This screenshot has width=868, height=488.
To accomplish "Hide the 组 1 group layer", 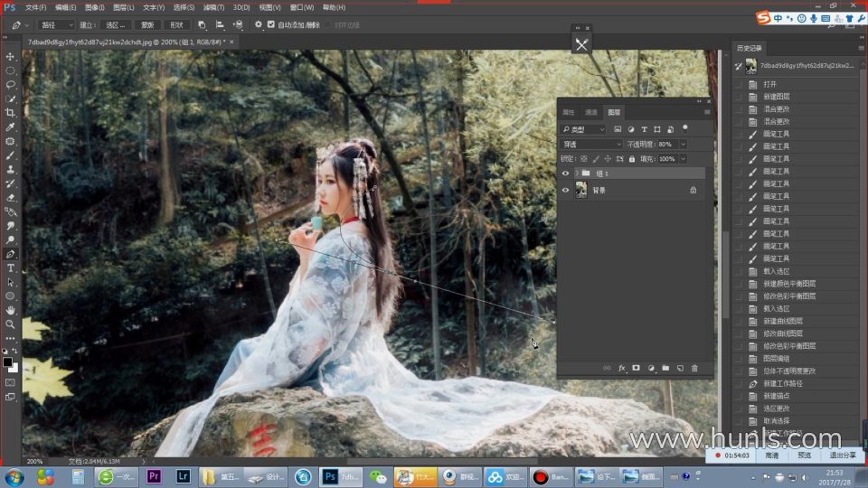I will tap(565, 174).
